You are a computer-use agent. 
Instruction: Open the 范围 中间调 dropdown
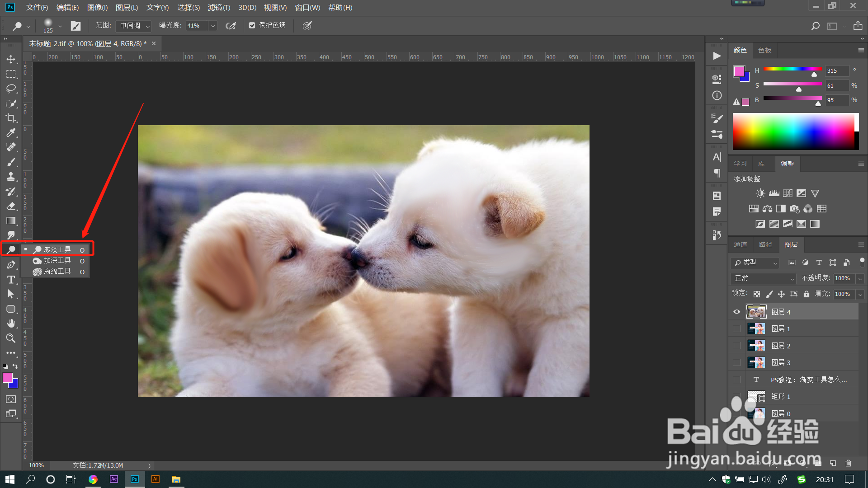[x=133, y=26]
